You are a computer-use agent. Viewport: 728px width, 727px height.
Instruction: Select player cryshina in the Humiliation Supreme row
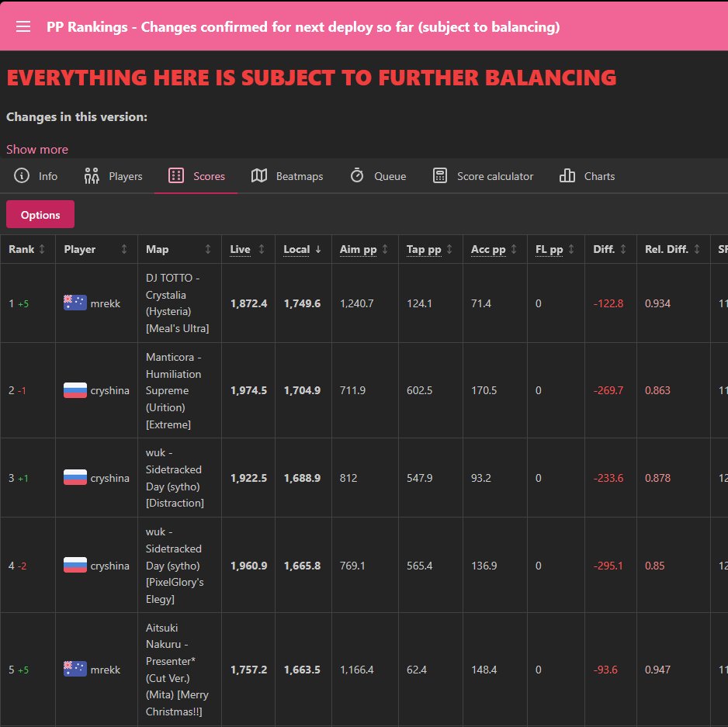(110, 390)
